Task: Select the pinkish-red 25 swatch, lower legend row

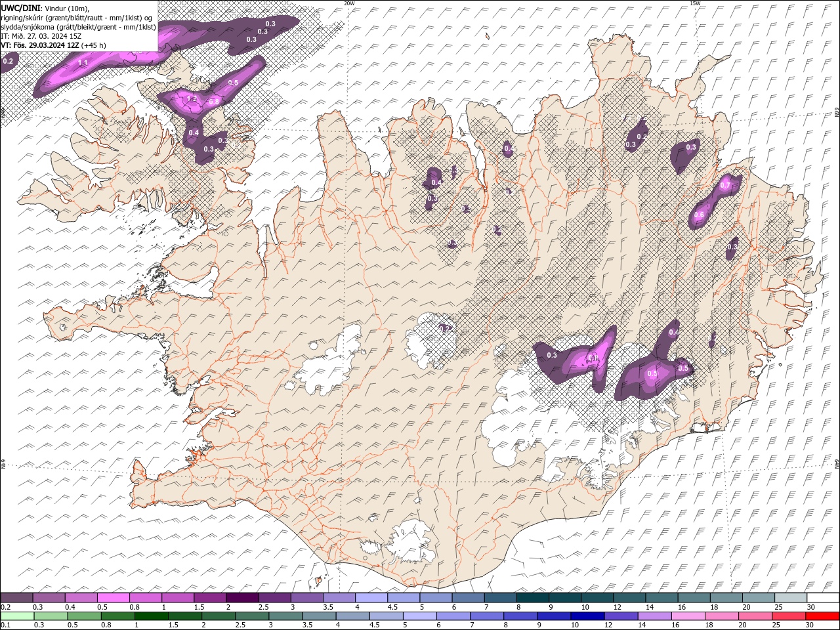Action: click(x=789, y=616)
